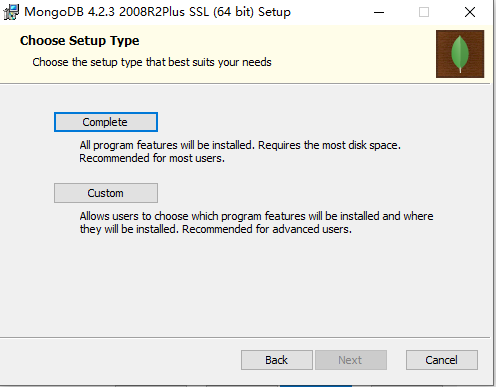Viewport: 496px width, 387px height.
Task: Cancel the MongoDB setup
Action: [x=442, y=360]
